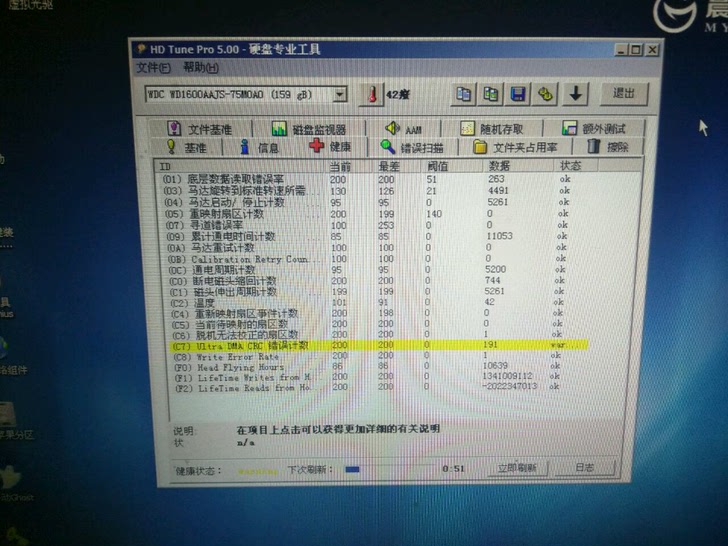
Task: Select the (01) 底层数据读取错误率 row
Action: [368, 179]
